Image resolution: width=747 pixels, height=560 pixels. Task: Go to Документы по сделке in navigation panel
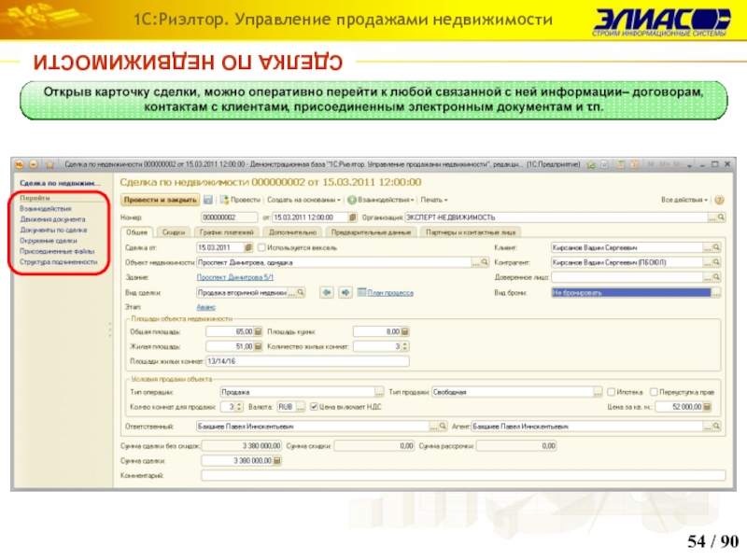coord(53,230)
